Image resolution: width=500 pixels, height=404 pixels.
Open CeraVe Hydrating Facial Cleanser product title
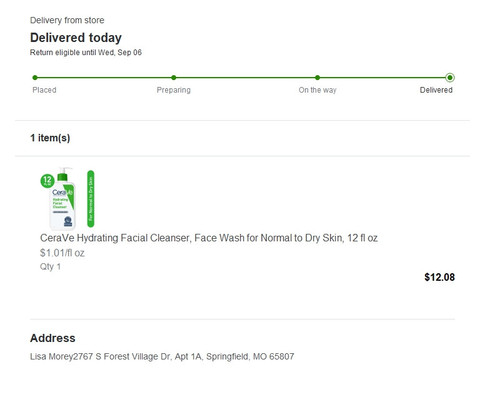click(209, 238)
